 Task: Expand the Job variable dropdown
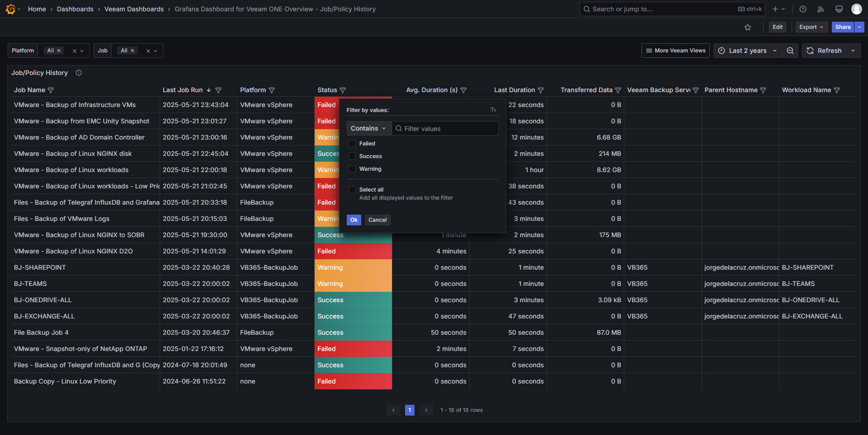point(156,51)
